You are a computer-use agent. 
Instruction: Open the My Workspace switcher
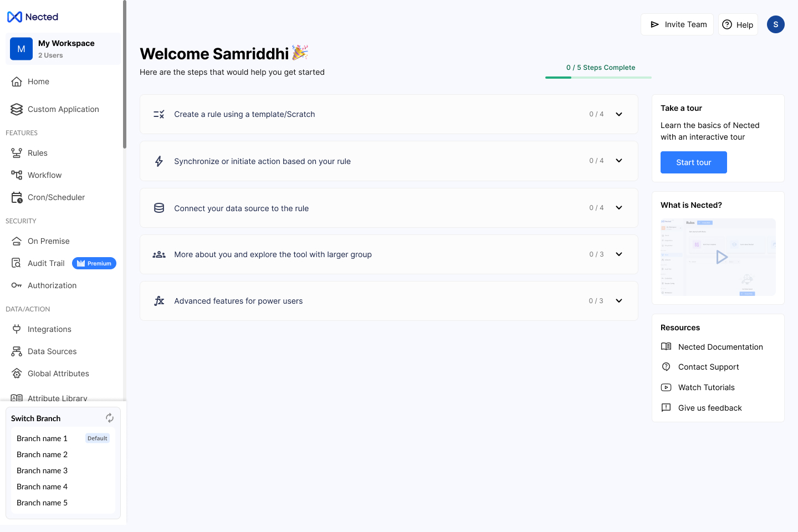[x=63, y=49]
